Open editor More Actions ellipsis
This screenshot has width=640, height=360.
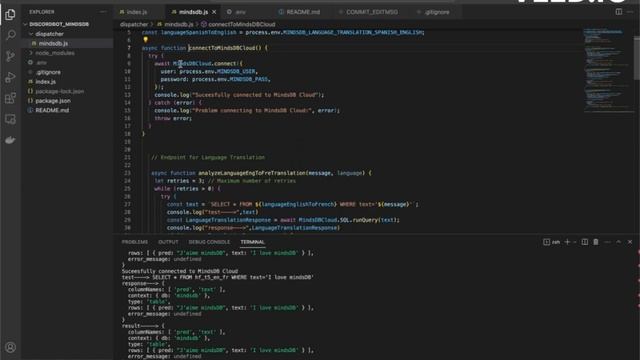[631, 12]
